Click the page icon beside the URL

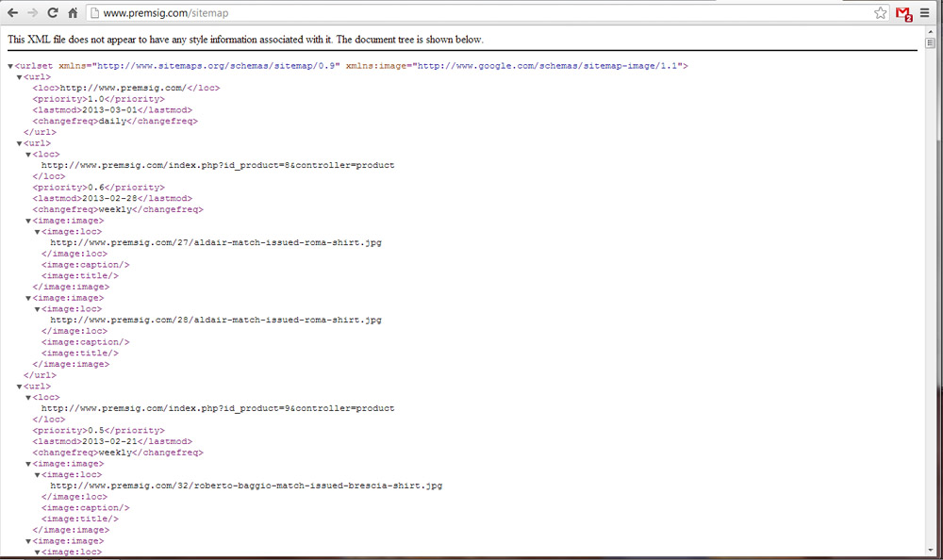click(94, 12)
